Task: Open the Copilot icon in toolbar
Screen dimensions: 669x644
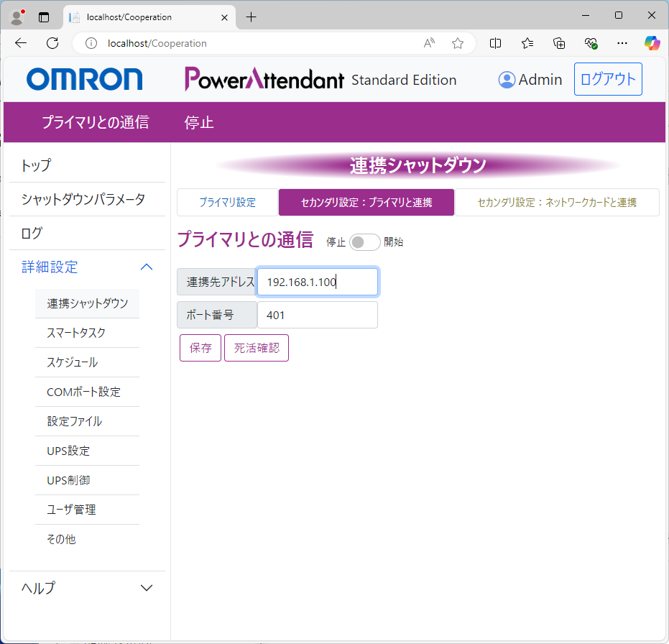Action: [652, 43]
